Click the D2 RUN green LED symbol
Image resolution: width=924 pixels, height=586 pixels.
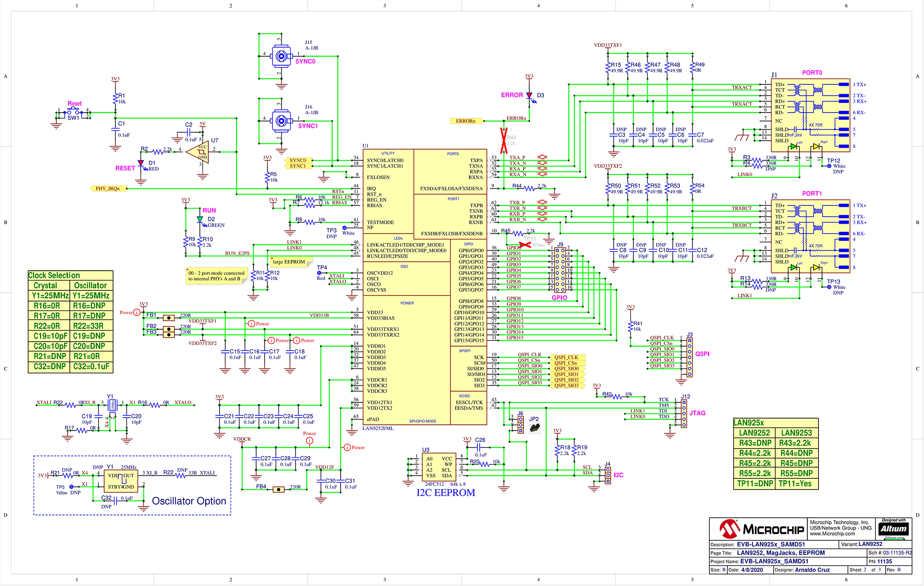coord(200,219)
